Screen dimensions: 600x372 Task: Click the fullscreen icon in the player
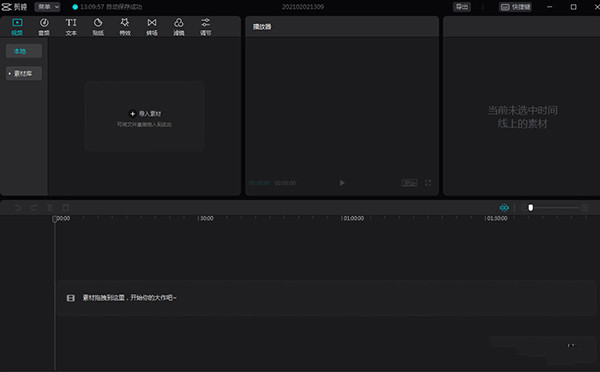tap(428, 183)
